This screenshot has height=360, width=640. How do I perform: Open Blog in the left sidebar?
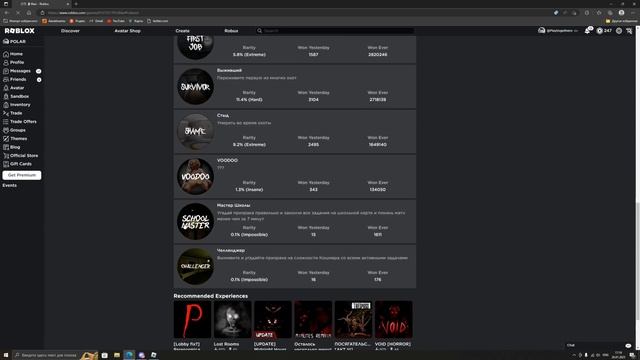12,147
